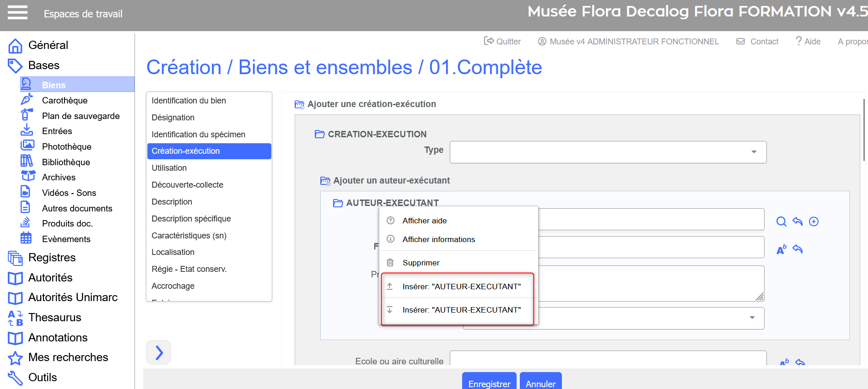868x389 pixels.
Task: Select the Thesaurus section icon
Action: tap(15, 318)
